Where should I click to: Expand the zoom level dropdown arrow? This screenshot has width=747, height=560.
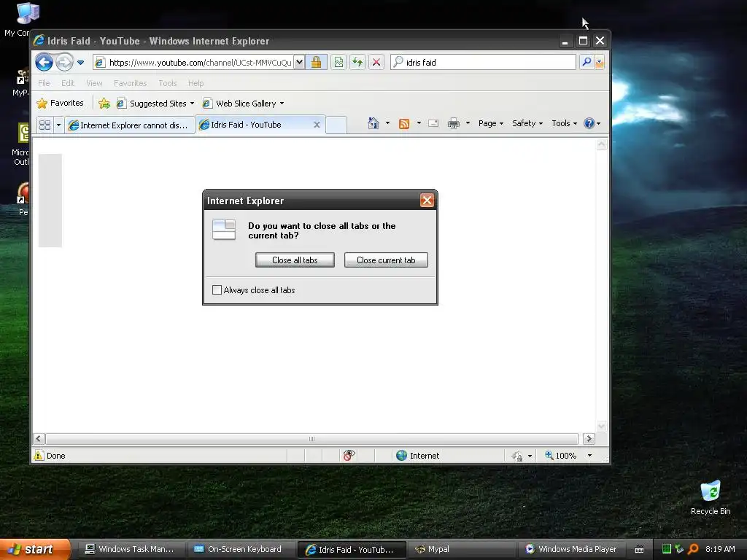click(589, 456)
